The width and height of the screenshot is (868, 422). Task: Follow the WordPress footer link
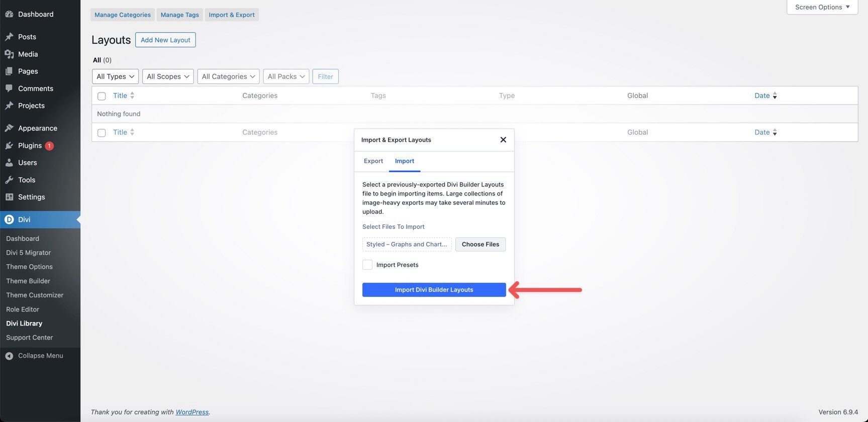pos(192,412)
